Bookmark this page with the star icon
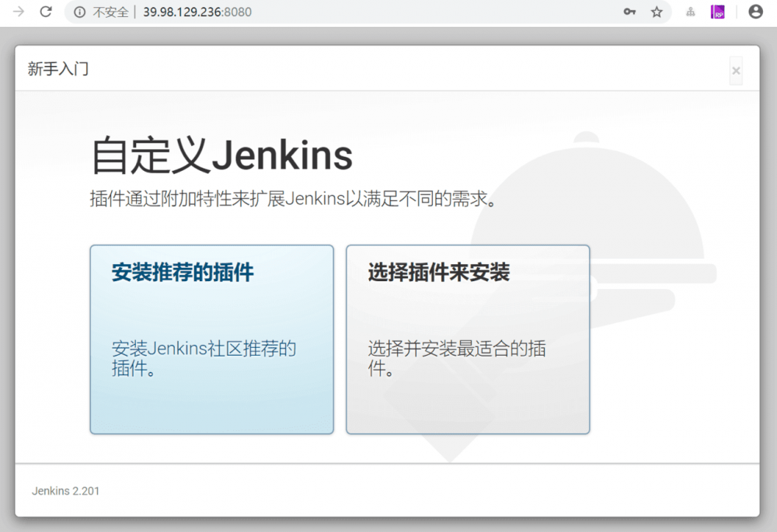 pos(657,12)
